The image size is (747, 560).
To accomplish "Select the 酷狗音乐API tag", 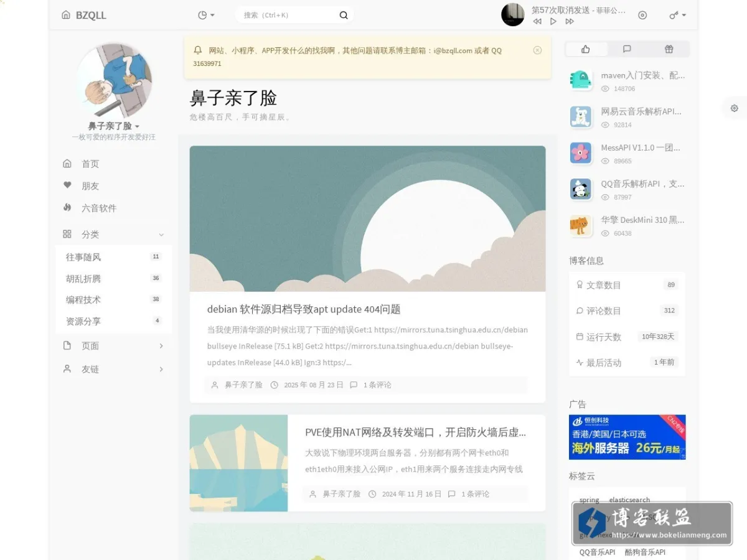I will point(645,552).
